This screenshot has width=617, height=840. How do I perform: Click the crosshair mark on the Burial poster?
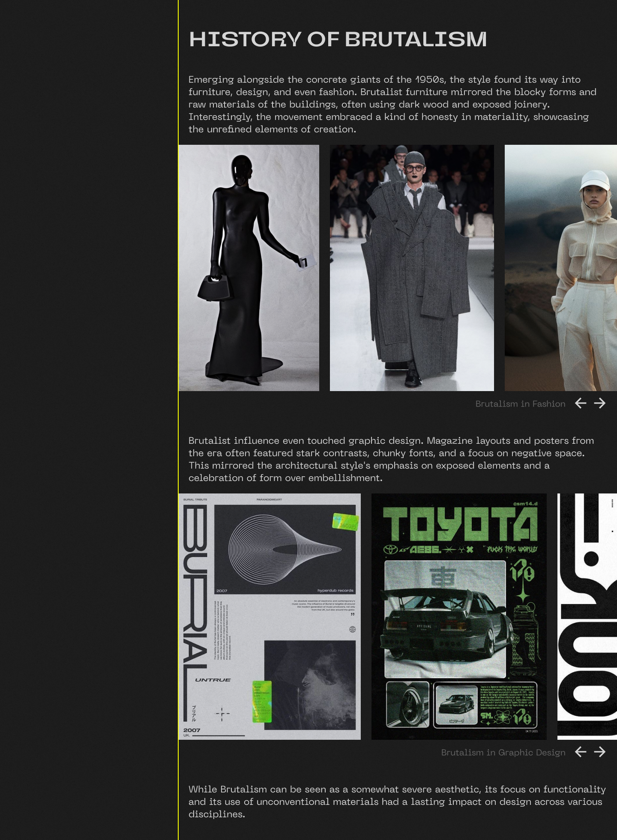[222, 714]
